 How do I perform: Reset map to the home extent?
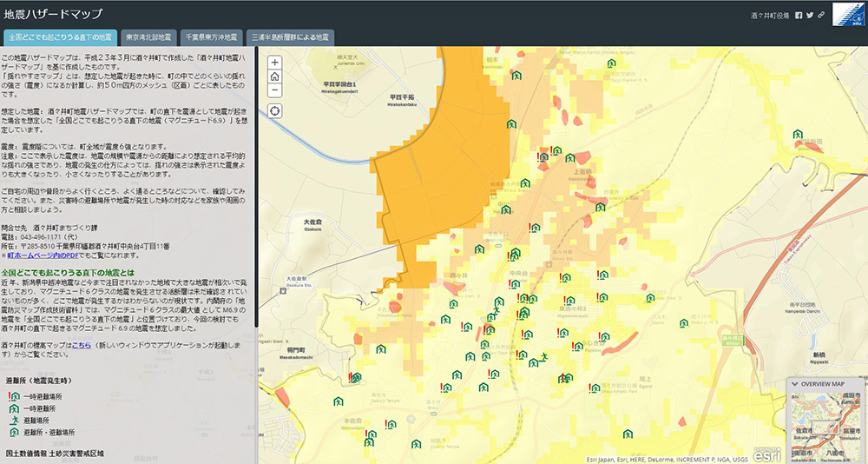pos(275,76)
